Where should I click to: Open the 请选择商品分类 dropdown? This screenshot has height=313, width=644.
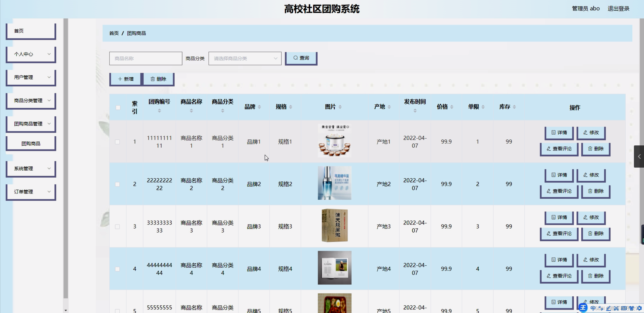(x=244, y=58)
